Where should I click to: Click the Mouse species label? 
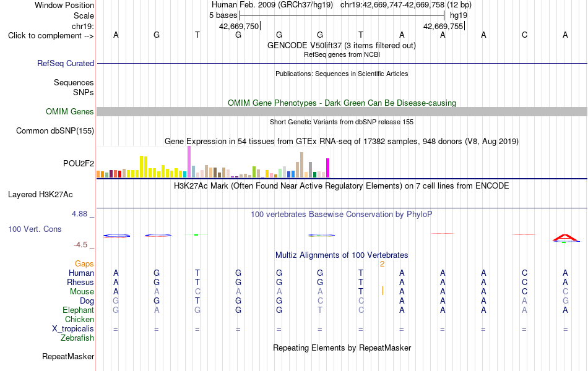[82, 292]
